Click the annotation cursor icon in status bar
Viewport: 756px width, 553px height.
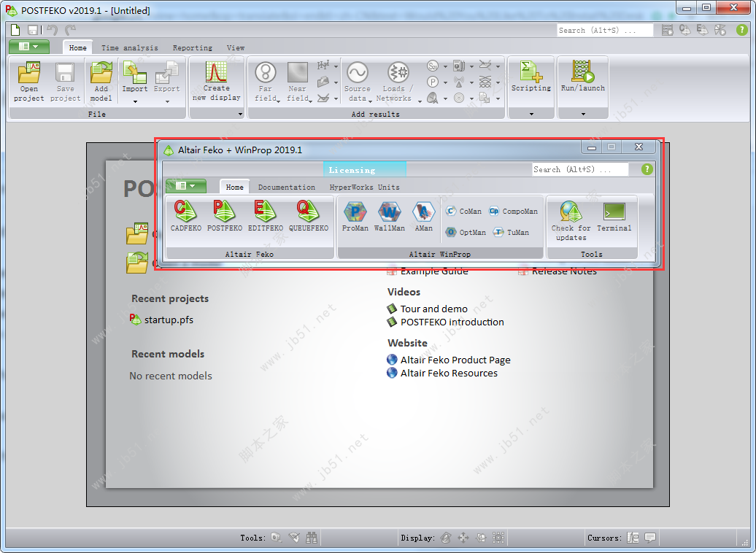pos(633,537)
